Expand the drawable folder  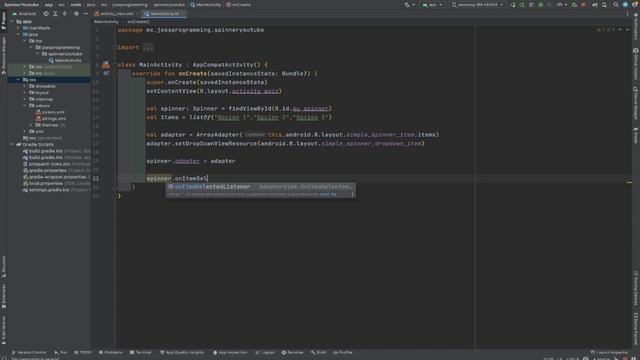tap(25, 86)
